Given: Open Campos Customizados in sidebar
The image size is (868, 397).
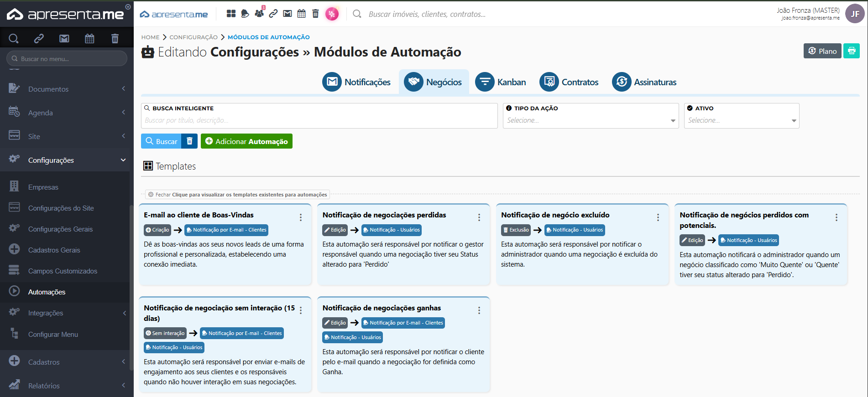Looking at the screenshot, I should [65, 271].
